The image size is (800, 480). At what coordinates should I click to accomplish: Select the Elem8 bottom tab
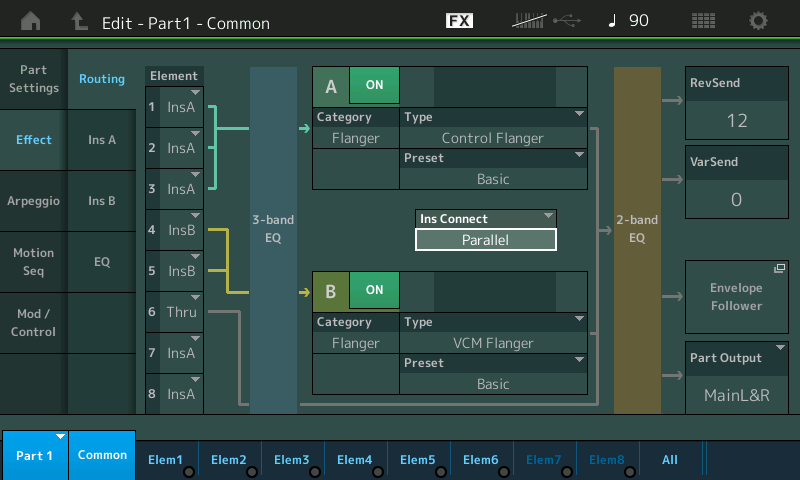(607, 460)
